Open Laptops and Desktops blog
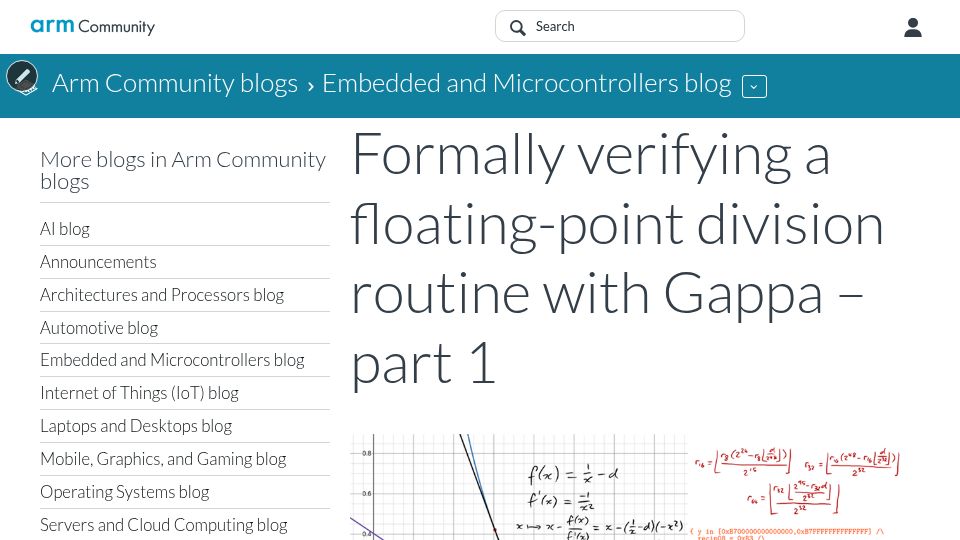 click(136, 426)
